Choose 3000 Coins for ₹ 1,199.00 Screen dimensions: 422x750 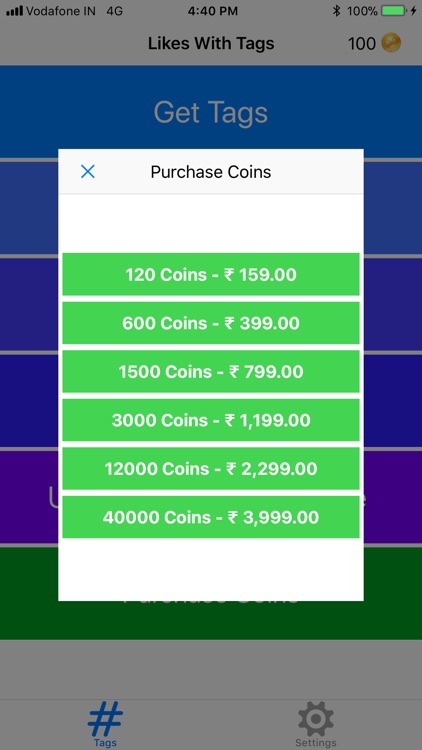pos(211,420)
